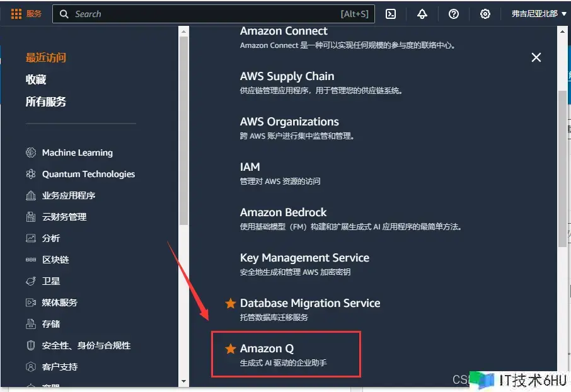Click the services list scrollbar thumb
The height and width of the screenshot is (392, 571).
pyautogui.click(x=562, y=169)
